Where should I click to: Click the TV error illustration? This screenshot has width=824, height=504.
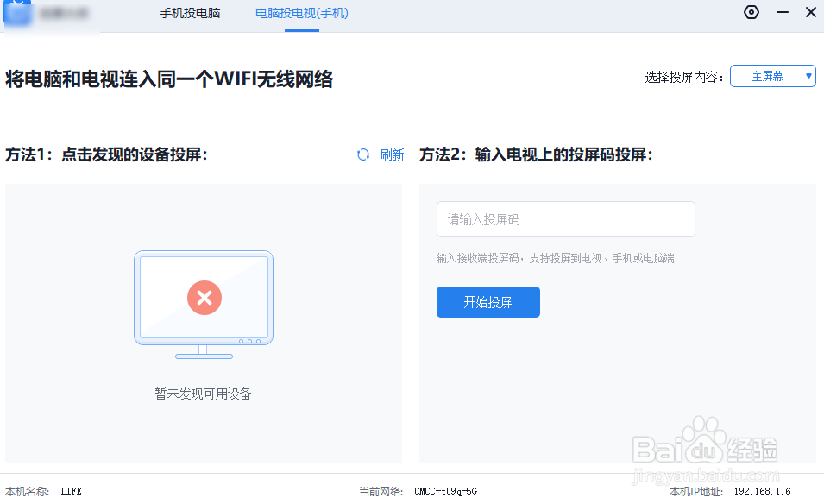204,302
